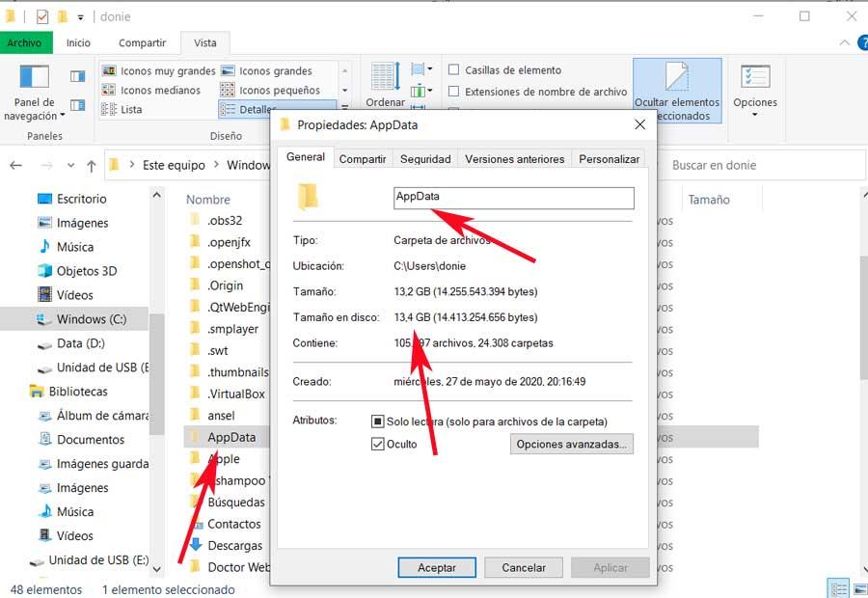
Task: Open recent locations dropdown chevron
Action: coord(70,165)
